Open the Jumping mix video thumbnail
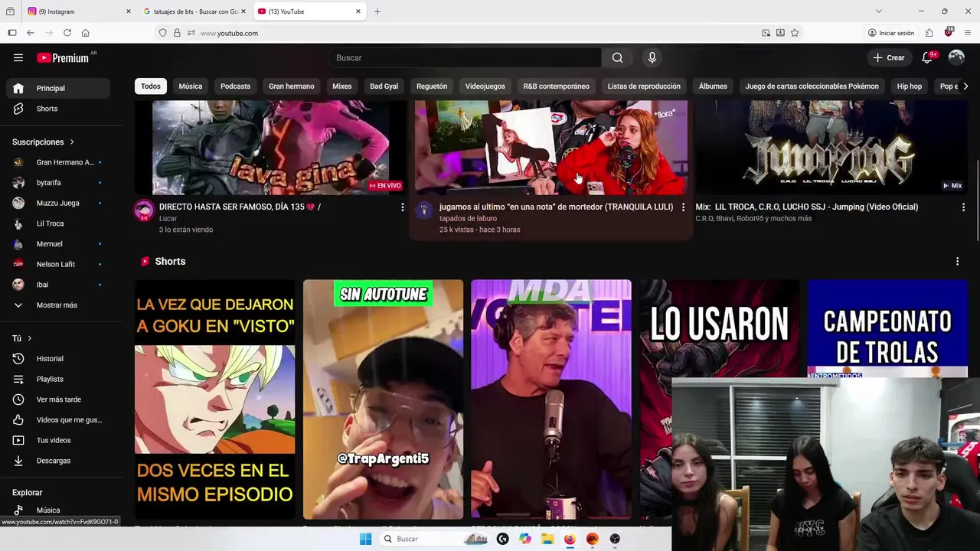The width and height of the screenshot is (980, 551). tap(831, 148)
